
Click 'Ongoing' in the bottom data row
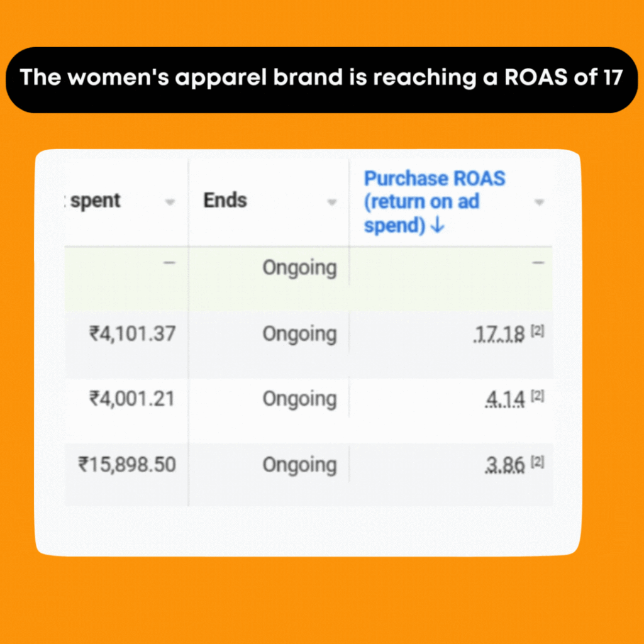[300, 465]
